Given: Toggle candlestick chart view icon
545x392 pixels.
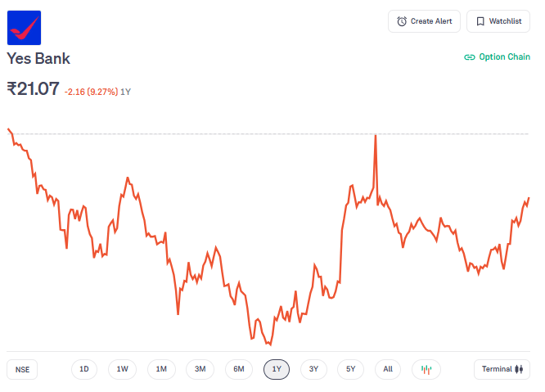Looking at the screenshot, I should (x=426, y=369).
